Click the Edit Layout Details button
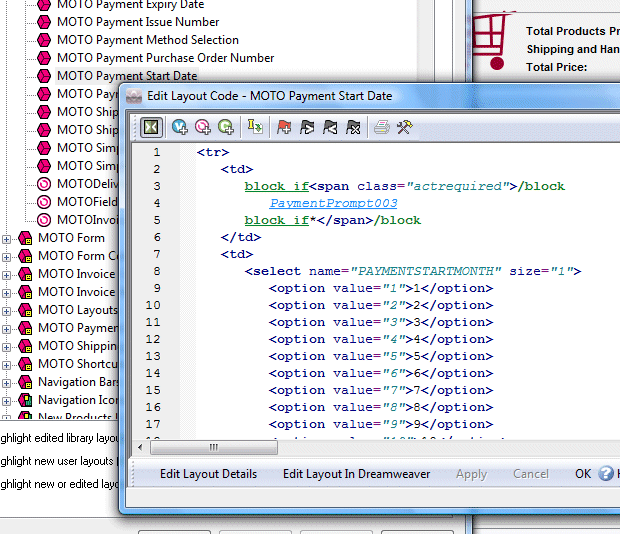 coord(208,474)
